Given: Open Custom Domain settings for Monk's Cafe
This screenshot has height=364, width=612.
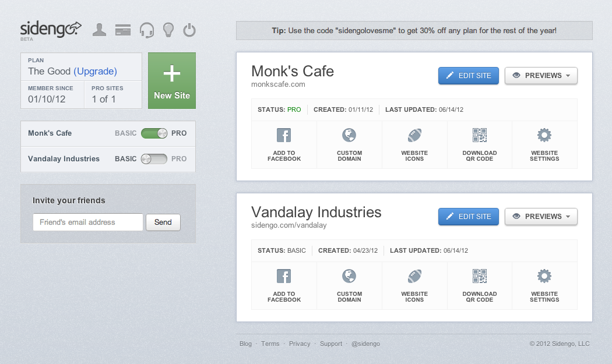Looking at the screenshot, I should pyautogui.click(x=349, y=144).
